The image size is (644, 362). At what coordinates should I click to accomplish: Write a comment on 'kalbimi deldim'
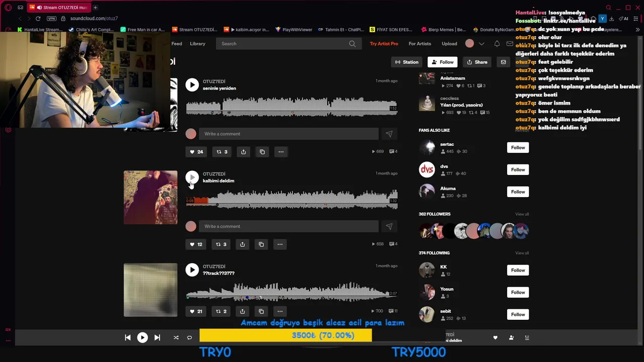[x=288, y=226]
